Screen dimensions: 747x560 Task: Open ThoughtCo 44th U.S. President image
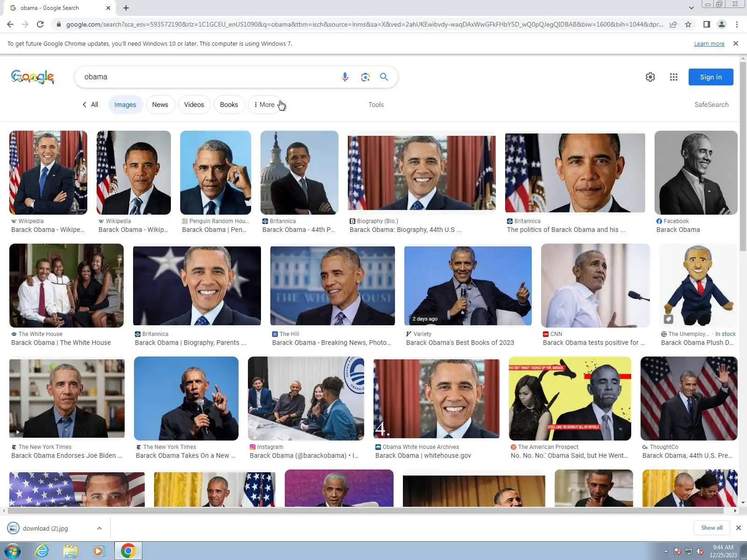tap(689, 399)
